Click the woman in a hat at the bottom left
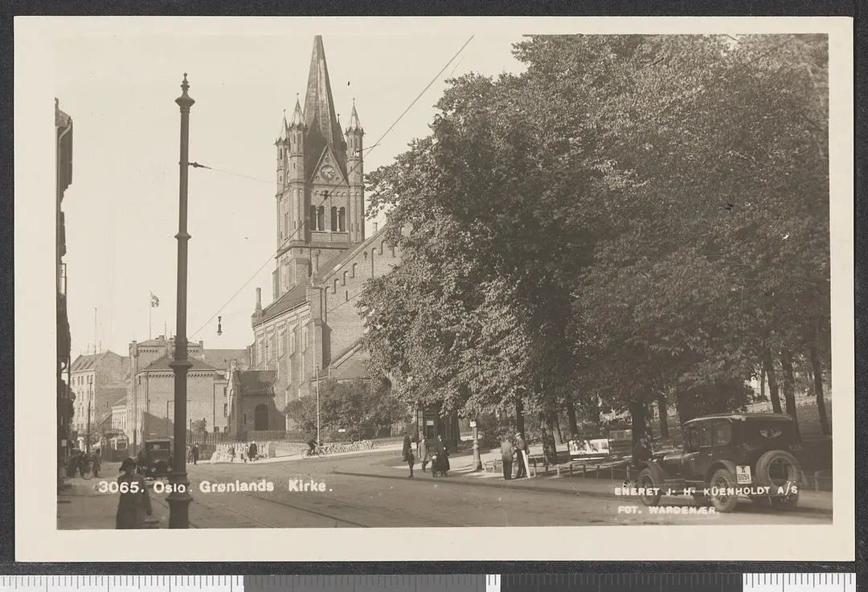 133,493
